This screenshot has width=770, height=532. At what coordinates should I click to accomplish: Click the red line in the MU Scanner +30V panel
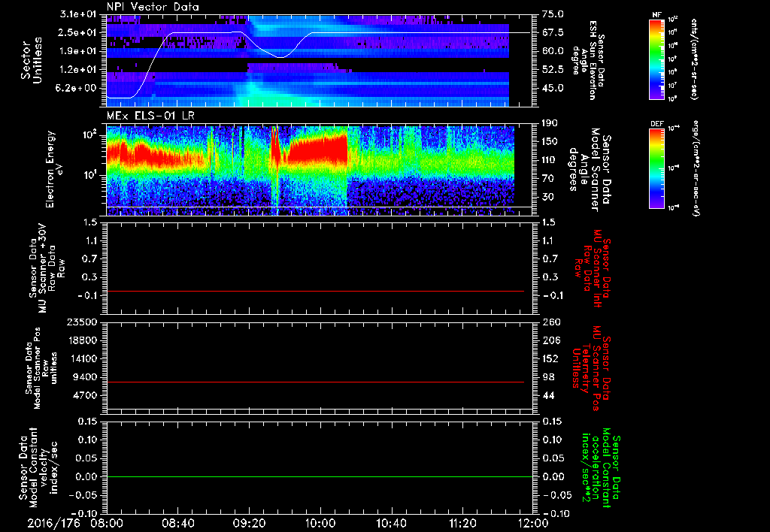pos(315,291)
